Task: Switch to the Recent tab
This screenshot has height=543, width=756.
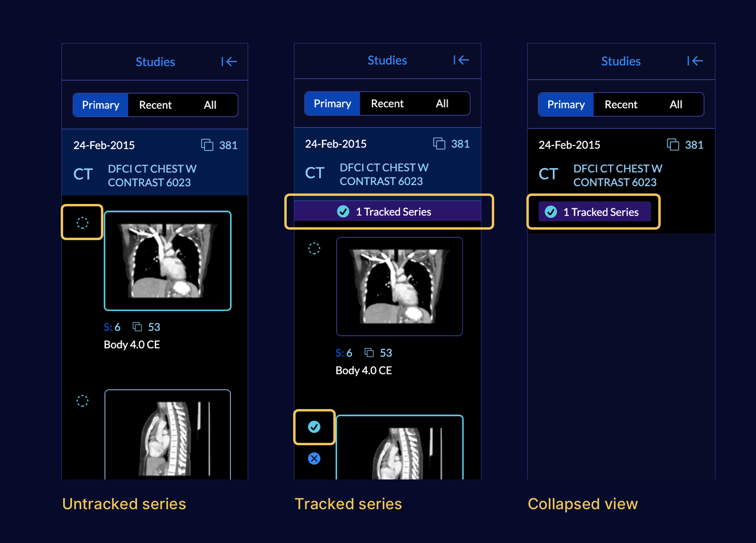Action: (155, 105)
